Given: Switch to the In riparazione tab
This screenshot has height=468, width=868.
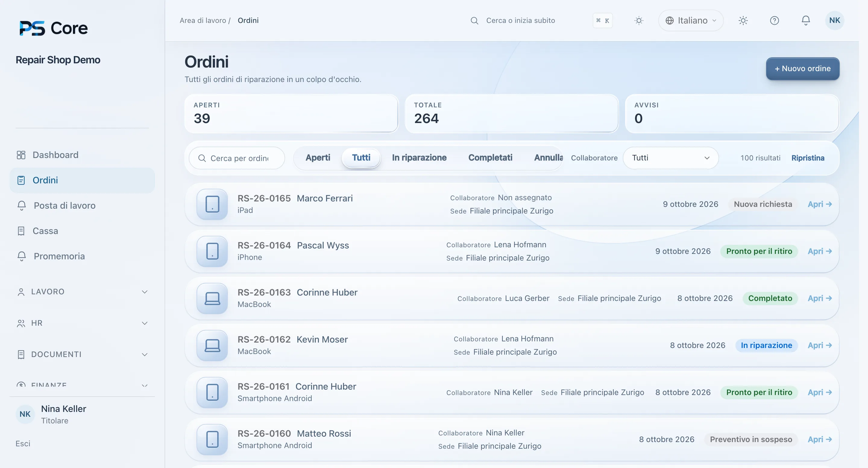Looking at the screenshot, I should click(x=419, y=157).
